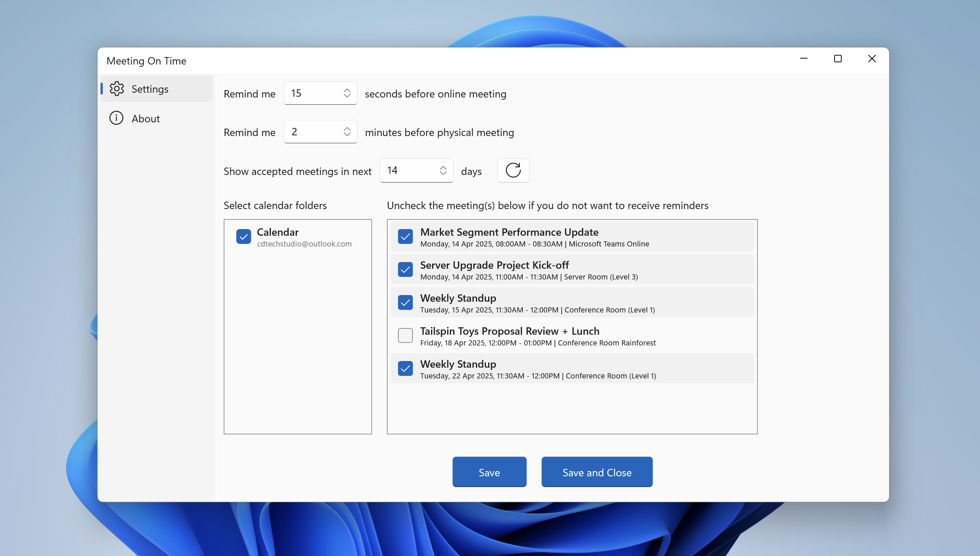The height and width of the screenshot is (556, 980).
Task: Click the Settings gear icon in the sidebar
Action: pos(116,89)
